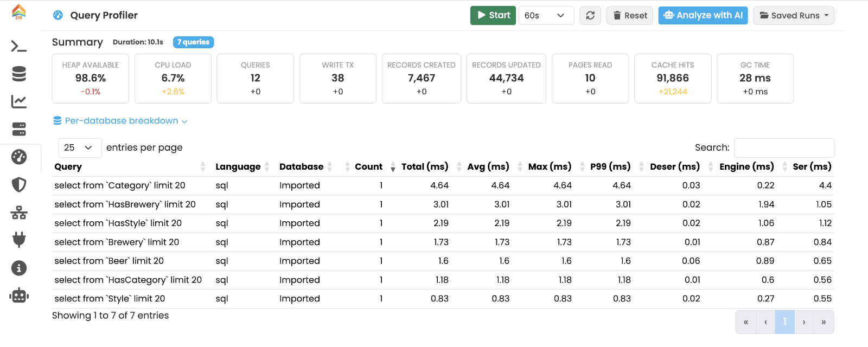
Task: Open the entries per page selector
Action: (x=80, y=147)
